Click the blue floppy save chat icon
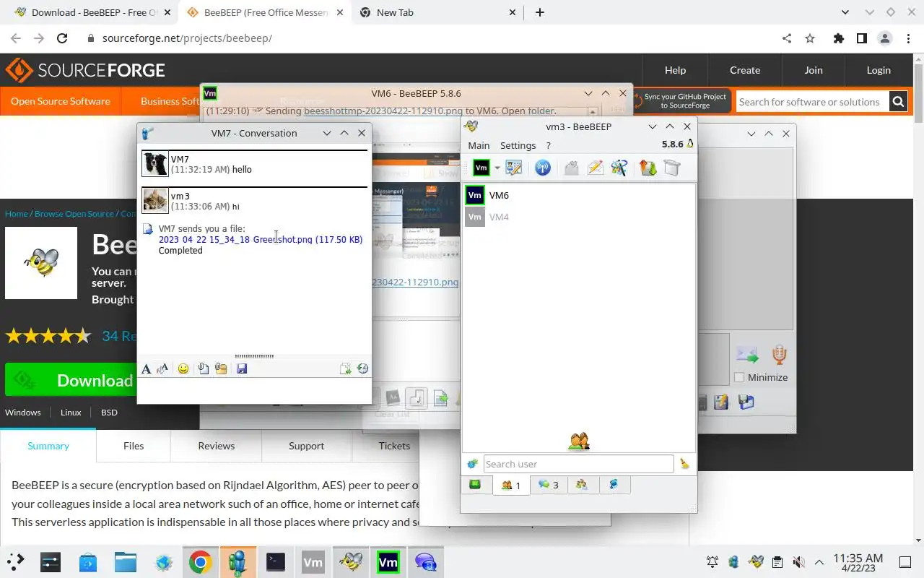Screen dimensions: 924x578 click(242, 368)
